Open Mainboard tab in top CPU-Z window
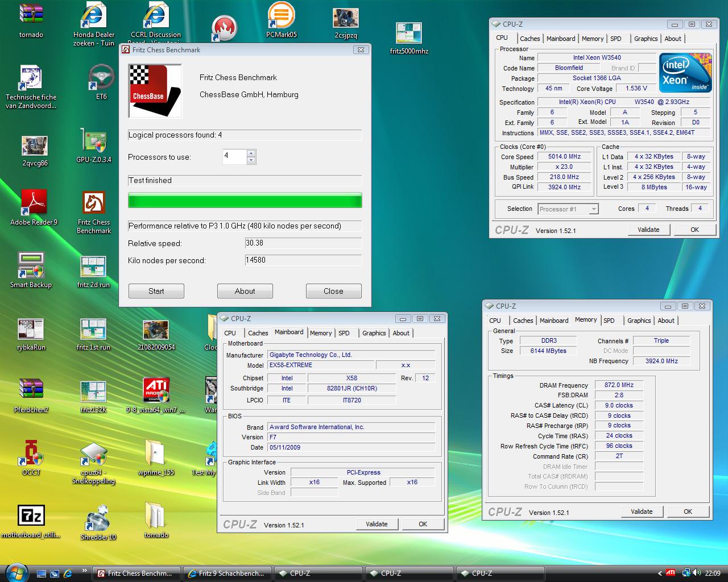 [561, 39]
